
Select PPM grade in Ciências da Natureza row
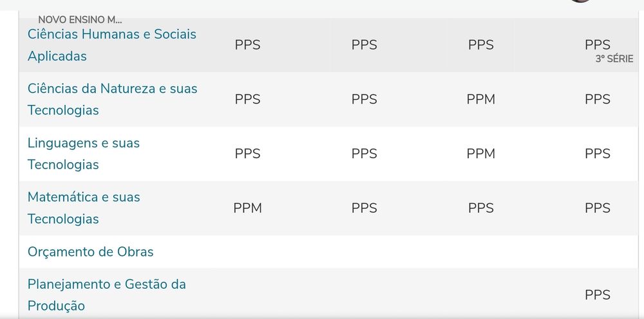[x=480, y=99]
